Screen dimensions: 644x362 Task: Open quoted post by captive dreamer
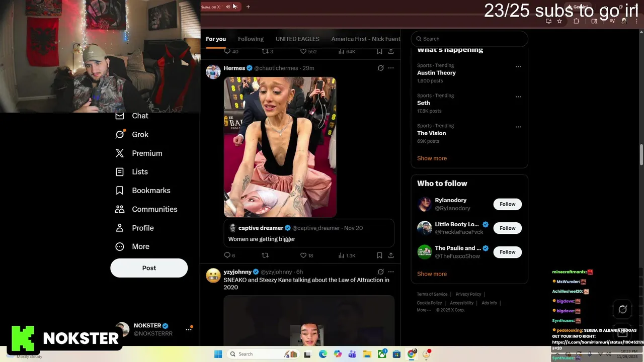coord(309,233)
